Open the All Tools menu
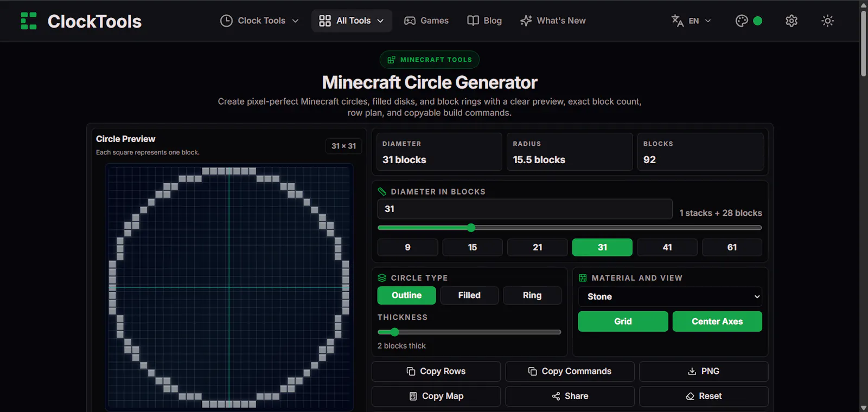This screenshot has height=412, width=868. [x=352, y=21]
